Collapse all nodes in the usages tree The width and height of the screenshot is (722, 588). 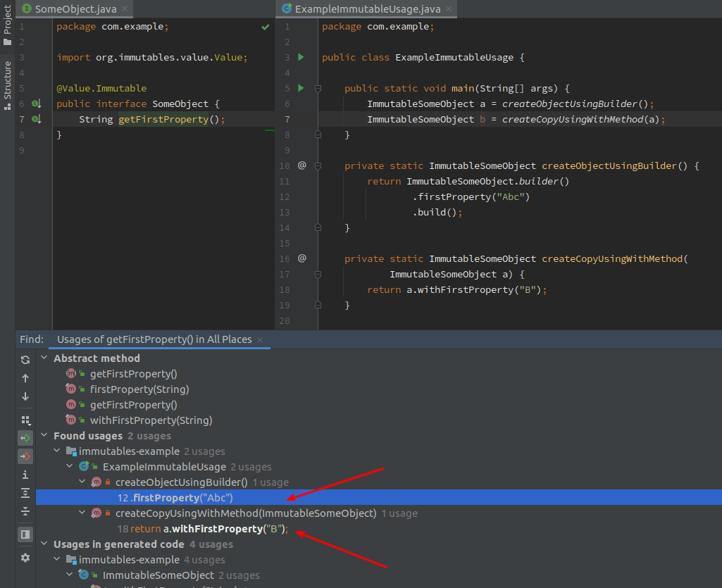point(25,511)
